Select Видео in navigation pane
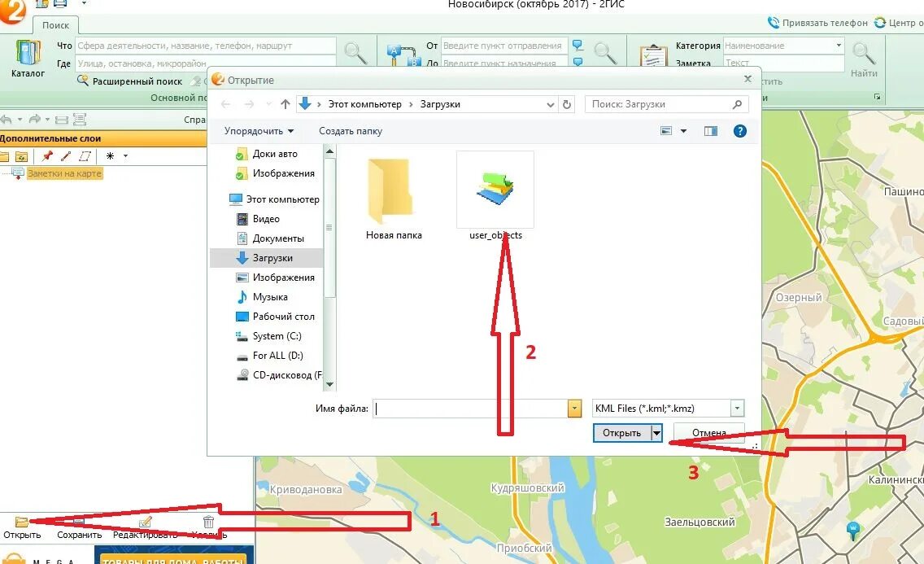Image resolution: width=924 pixels, height=564 pixels. (258, 219)
